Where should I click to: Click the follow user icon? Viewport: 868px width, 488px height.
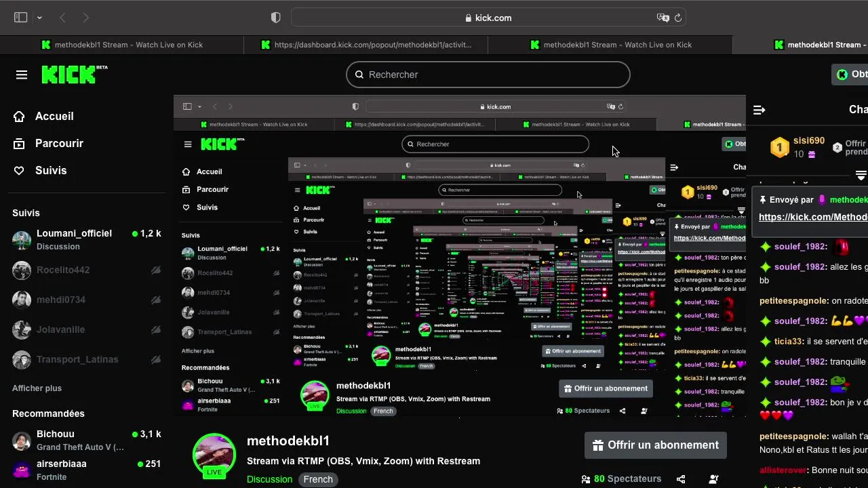click(713, 479)
